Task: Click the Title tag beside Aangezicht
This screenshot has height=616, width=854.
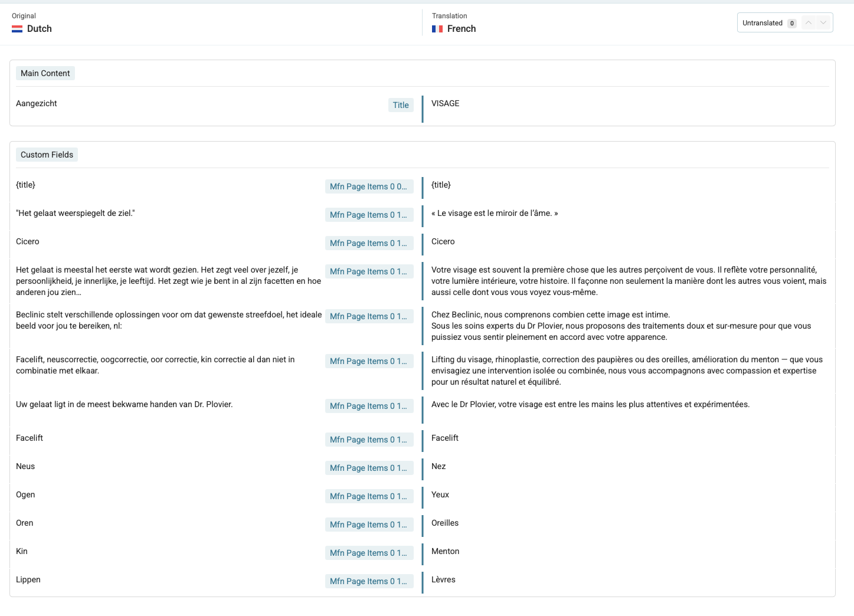Action: (x=401, y=105)
